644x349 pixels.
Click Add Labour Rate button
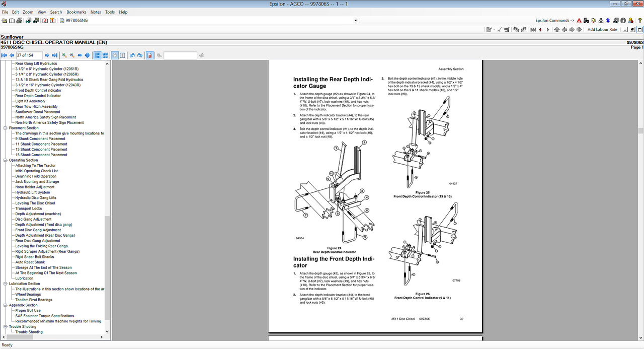pyautogui.click(x=602, y=30)
